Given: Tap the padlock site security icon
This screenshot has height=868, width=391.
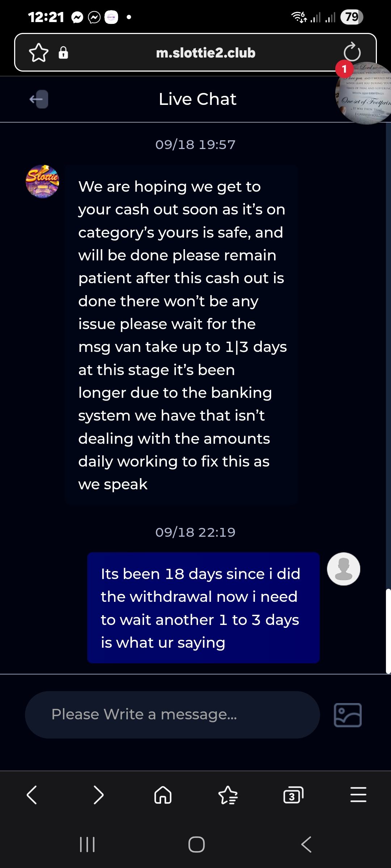Looking at the screenshot, I should click(x=63, y=53).
